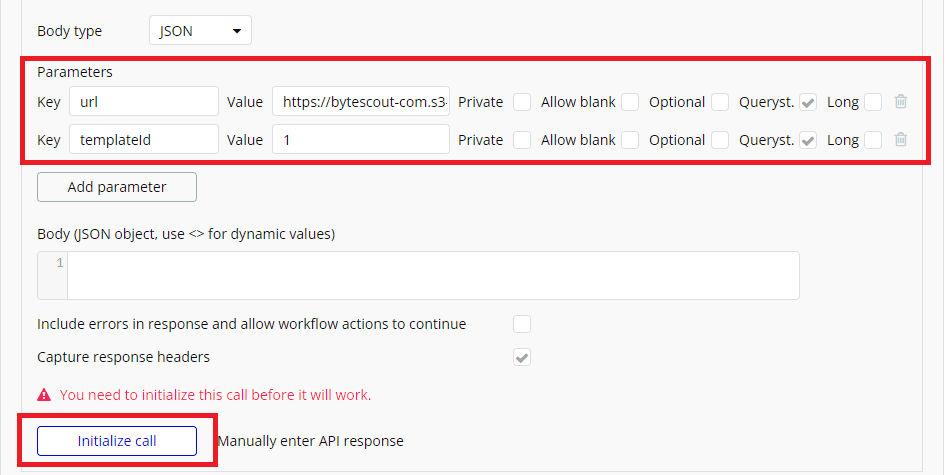
Task: Toggle Queryst. checkbox for url parameter
Action: (809, 102)
